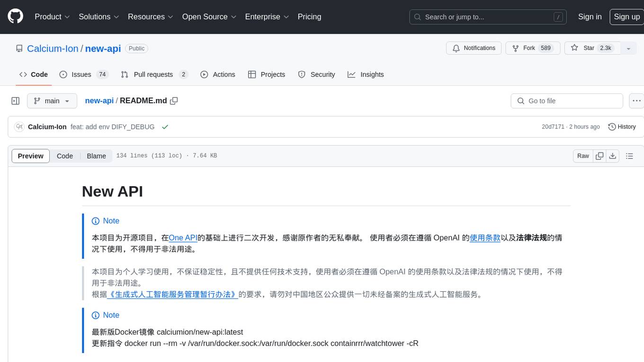Viewport: 644px width, 362px height.
Task: Select the Blame view
Action: [x=96, y=156]
